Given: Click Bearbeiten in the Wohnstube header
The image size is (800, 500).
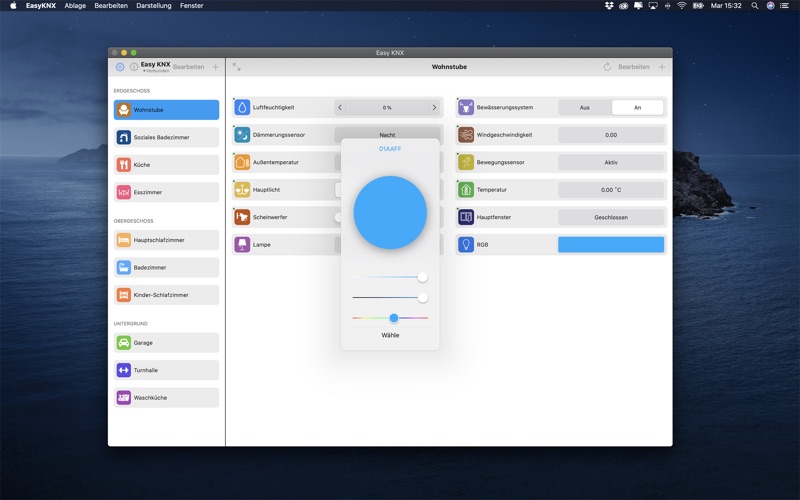Looking at the screenshot, I should pyautogui.click(x=634, y=67).
